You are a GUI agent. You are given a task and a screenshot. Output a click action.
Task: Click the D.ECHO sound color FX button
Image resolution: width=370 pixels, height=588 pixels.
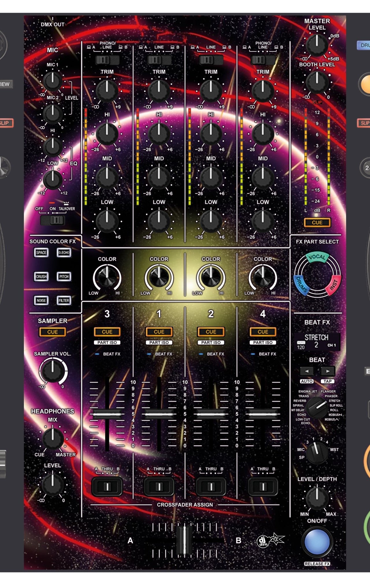point(64,253)
